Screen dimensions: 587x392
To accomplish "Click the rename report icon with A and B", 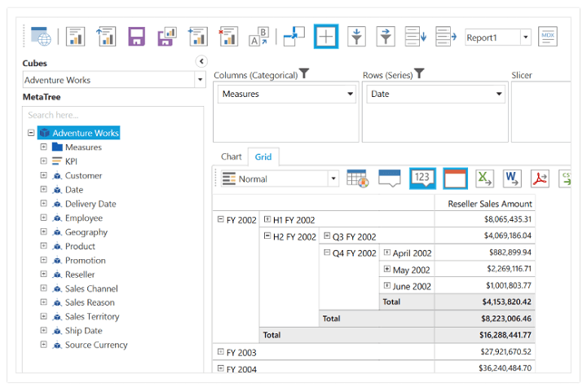I will 259,37.
